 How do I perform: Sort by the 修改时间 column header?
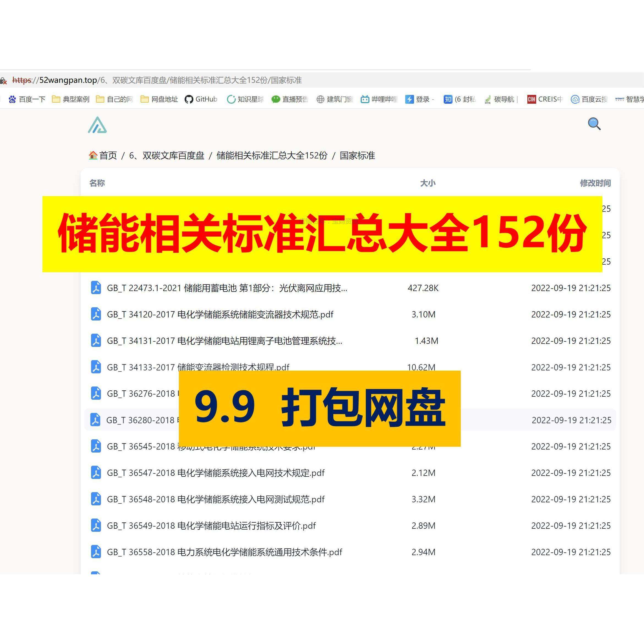click(x=595, y=183)
